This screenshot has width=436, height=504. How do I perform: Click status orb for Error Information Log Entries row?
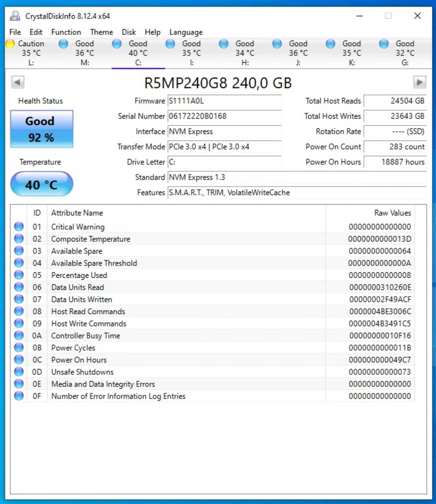[19, 396]
